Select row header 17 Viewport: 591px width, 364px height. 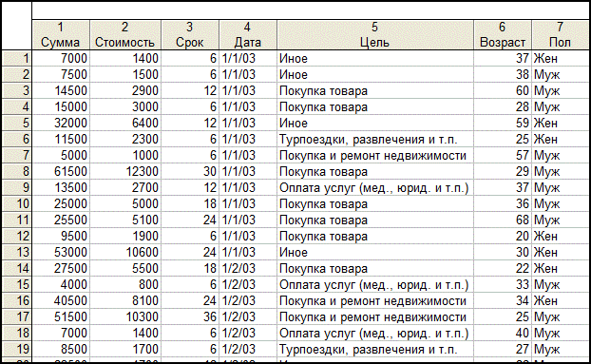click(17, 316)
